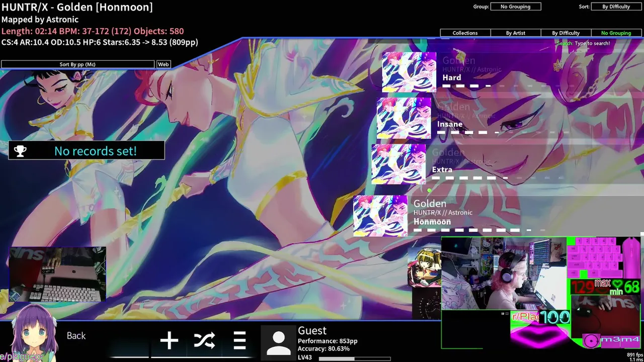
Task: Pick a random beatmap with shuffle icon
Action: tap(204, 340)
